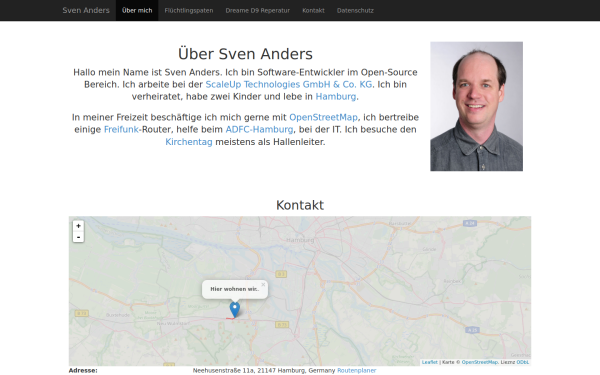Open the Routenplaner link
The width and height of the screenshot is (600, 375).
(x=357, y=370)
